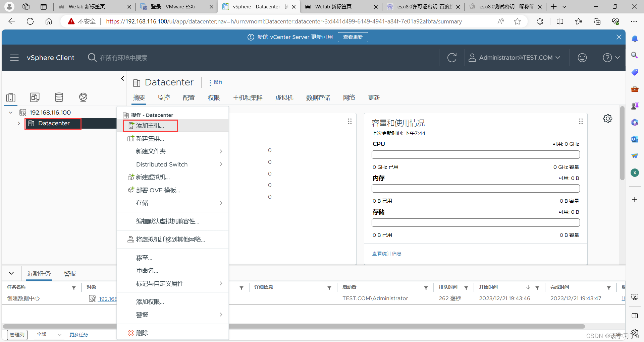Choose 将虚拟机迁移到其他网络... entry
644x342 pixels.
click(x=173, y=240)
